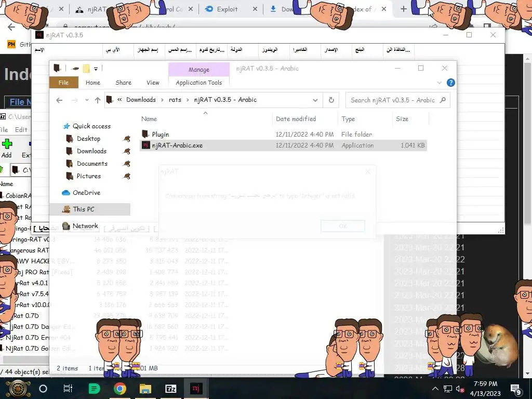Select the Application Tools tab
This screenshot has width=532, height=399.
(199, 83)
